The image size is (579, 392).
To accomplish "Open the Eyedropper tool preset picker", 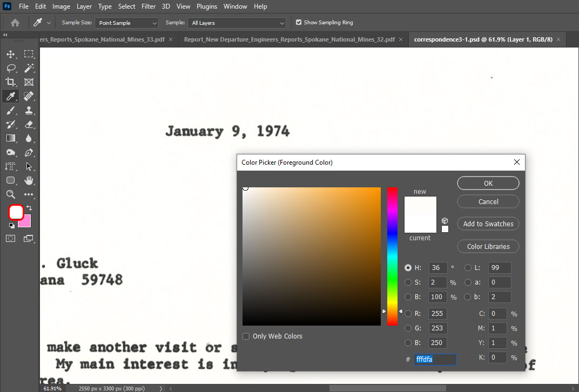I will (x=42, y=23).
